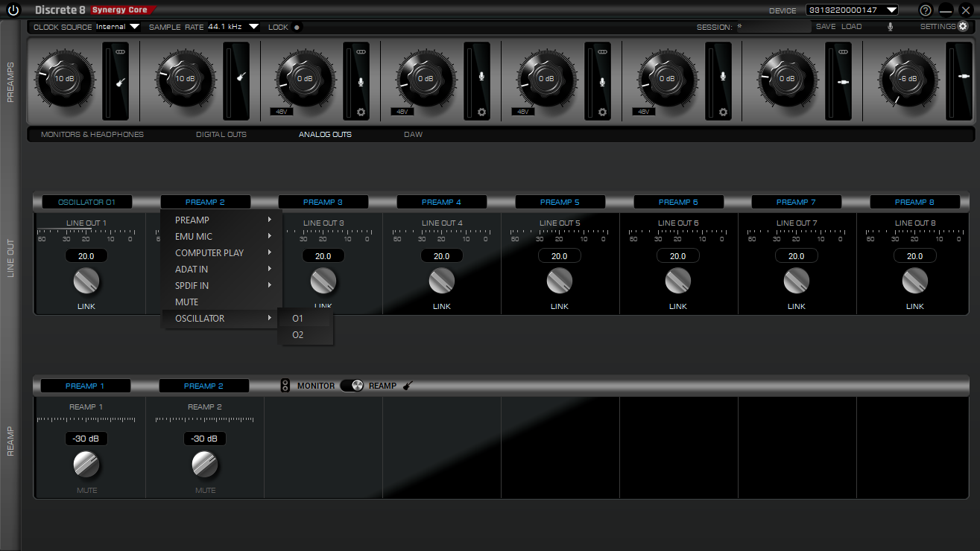Click the Reamp 1 level knob
This screenshot has height=551, width=980.
[x=86, y=465]
